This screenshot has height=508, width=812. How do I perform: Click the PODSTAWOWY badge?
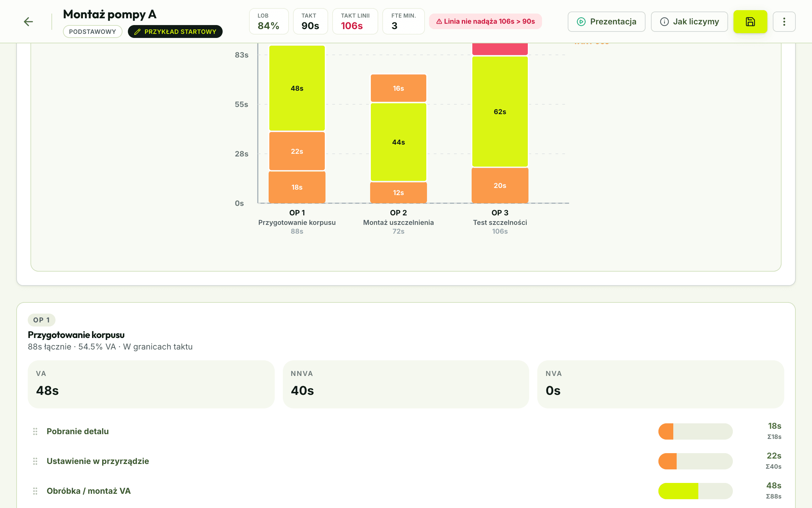(92, 31)
